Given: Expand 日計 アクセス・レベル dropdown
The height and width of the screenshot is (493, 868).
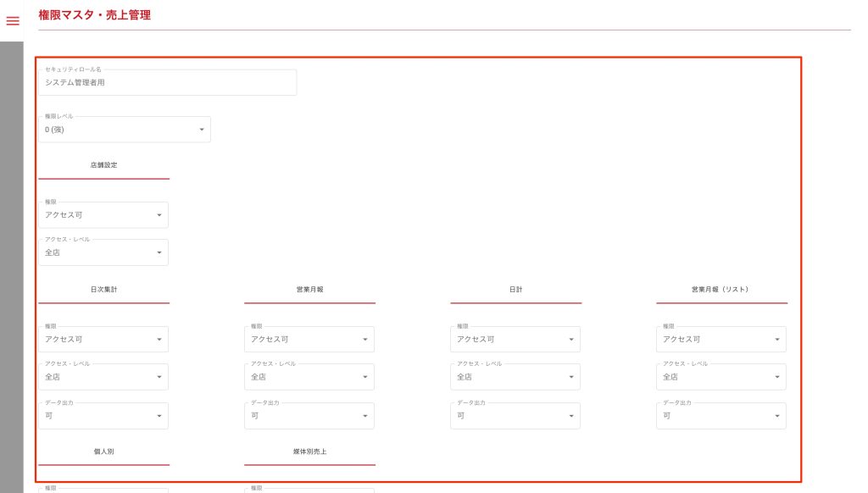Looking at the screenshot, I should click(515, 377).
